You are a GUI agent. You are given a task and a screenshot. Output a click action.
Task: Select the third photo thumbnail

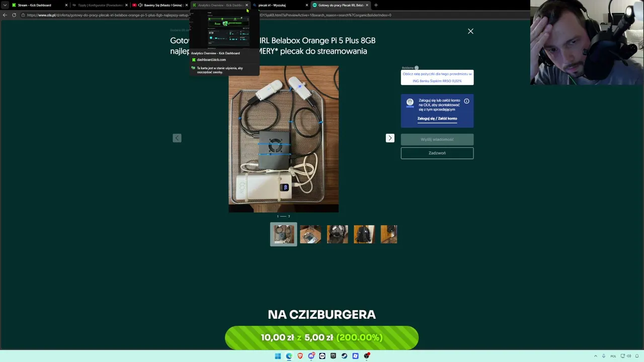point(337,234)
